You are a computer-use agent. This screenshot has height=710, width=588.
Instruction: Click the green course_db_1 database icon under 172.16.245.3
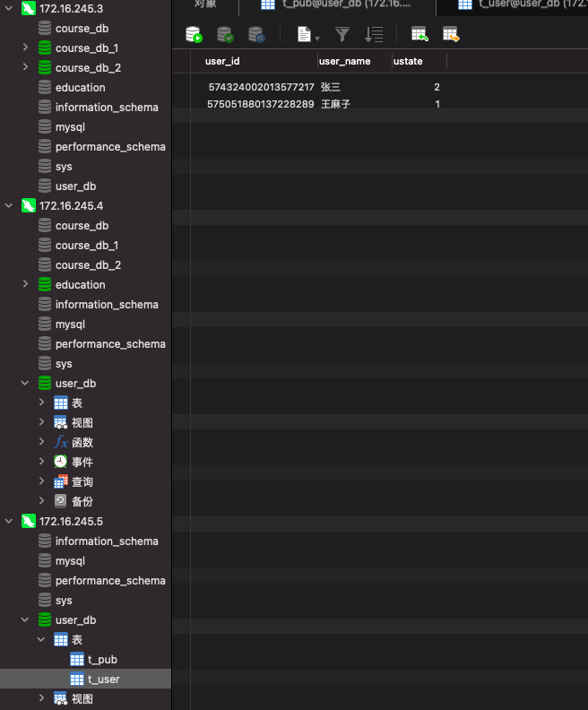point(45,48)
